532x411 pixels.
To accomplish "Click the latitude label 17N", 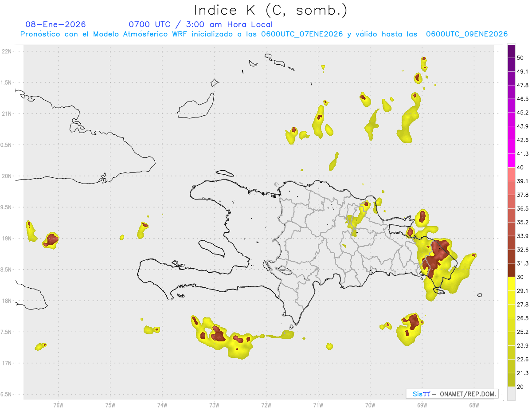I will coord(7,363).
